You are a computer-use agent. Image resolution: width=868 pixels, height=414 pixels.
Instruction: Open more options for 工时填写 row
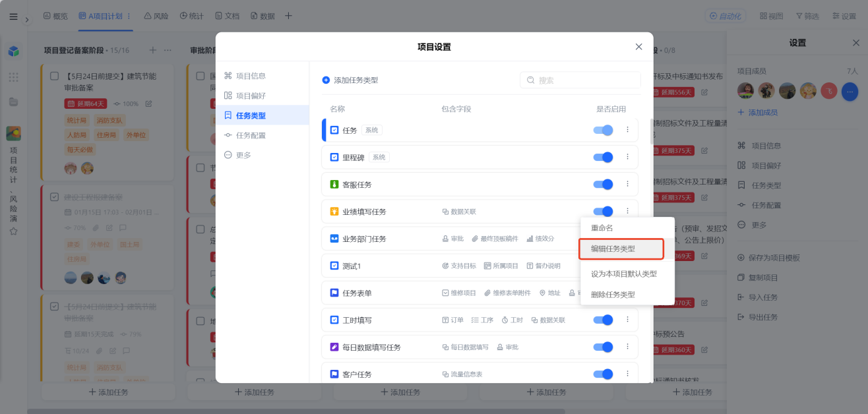coord(627,320)
